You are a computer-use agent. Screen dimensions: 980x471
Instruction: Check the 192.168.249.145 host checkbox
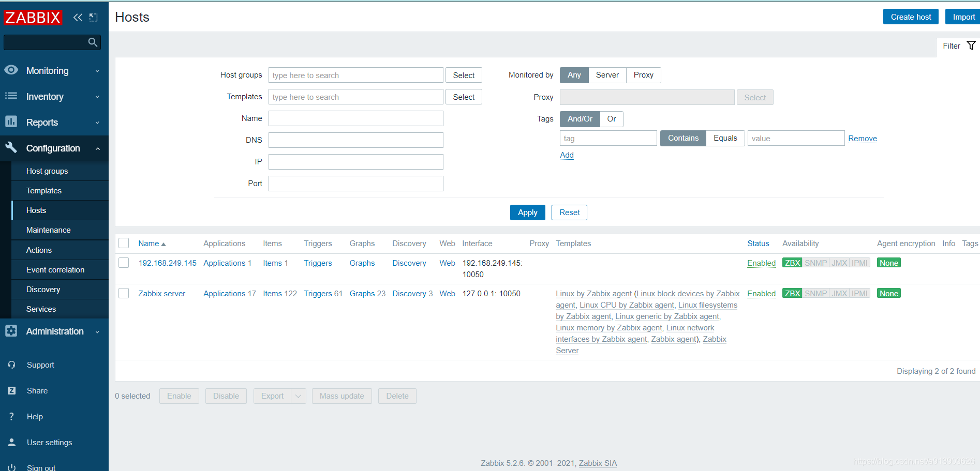pos(124,263)
